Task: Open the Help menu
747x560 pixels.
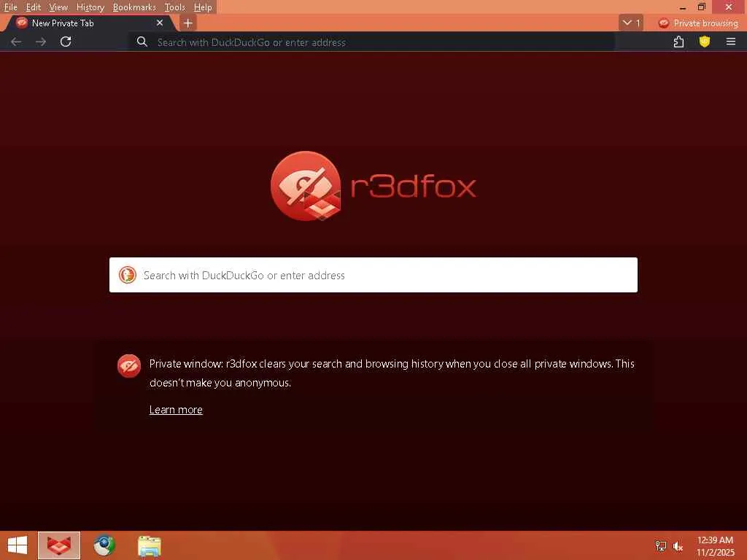Action: [x=203, y=7]
